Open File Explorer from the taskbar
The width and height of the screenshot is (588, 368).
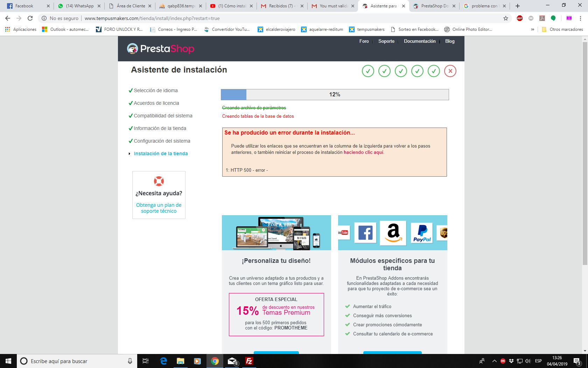[181, 361]
